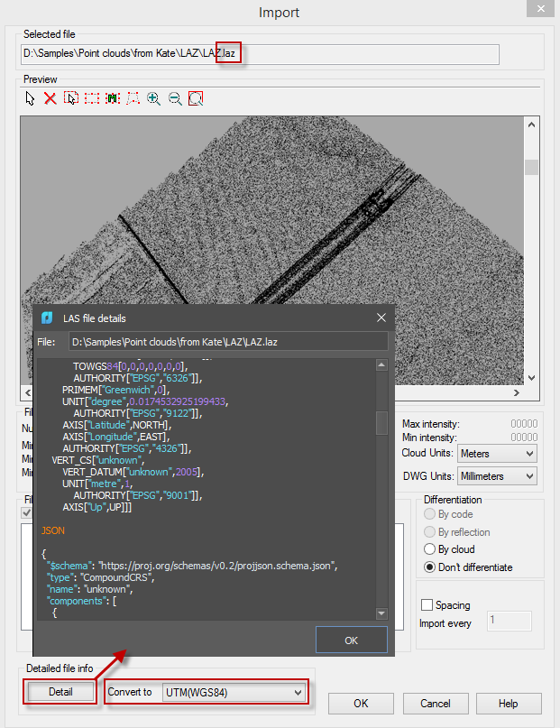The width and height of the screenshot is (560, 728).
Task: Click the Detail button
Action: pyautogui.click(x=62, y=692)
